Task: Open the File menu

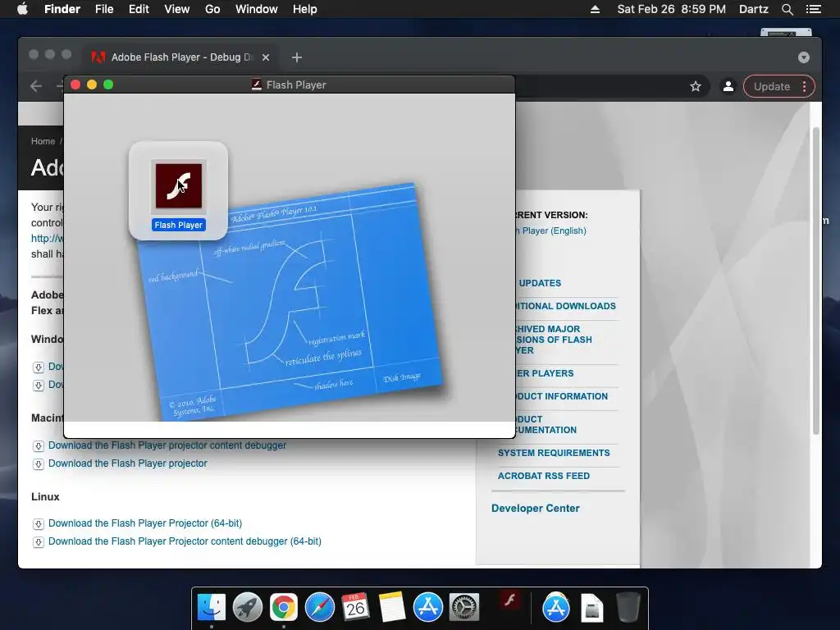Action: tap(104, 9)
